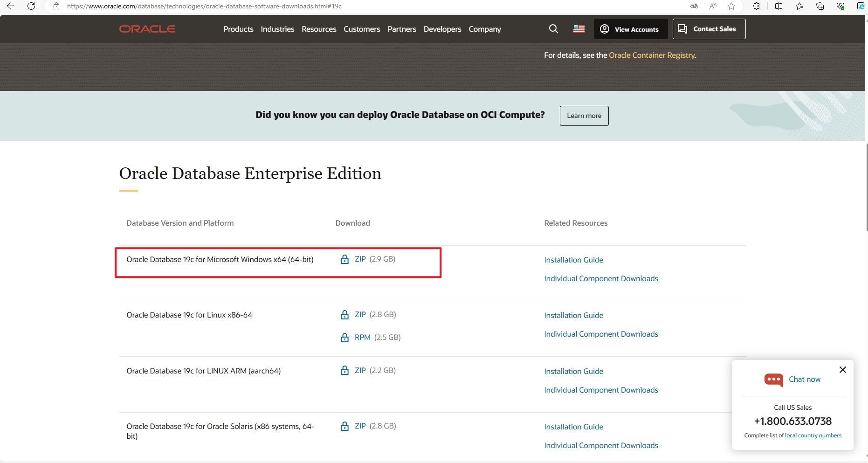Open the Industries menu

(277, 29)
